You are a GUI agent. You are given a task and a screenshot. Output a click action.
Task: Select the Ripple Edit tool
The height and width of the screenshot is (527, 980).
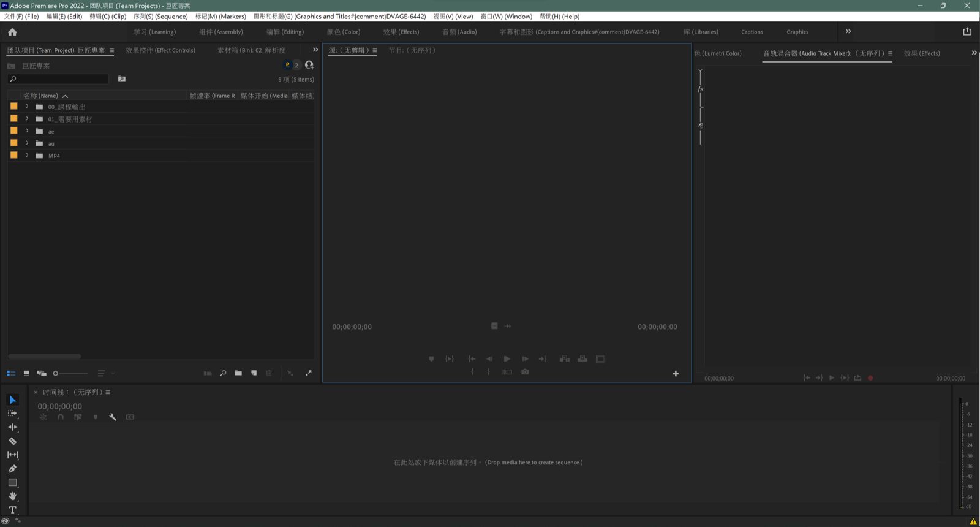[12, 427]
